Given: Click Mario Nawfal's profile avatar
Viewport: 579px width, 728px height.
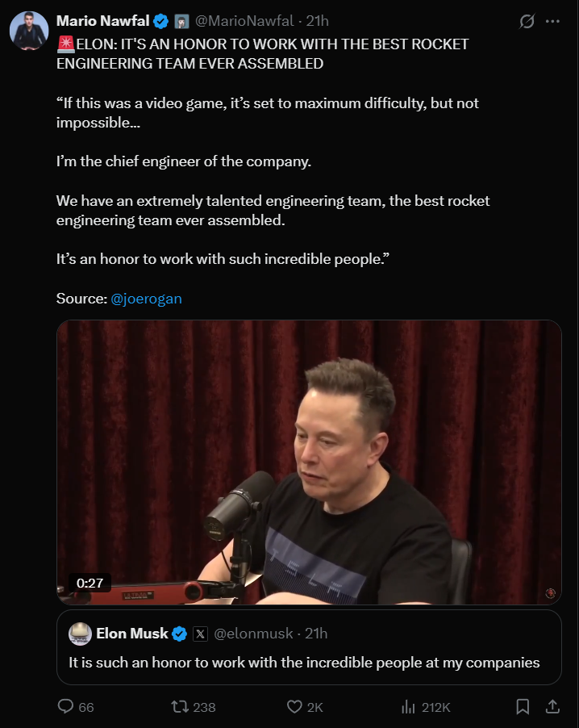Looking at the screenshot, I should (x=28, y=31).
